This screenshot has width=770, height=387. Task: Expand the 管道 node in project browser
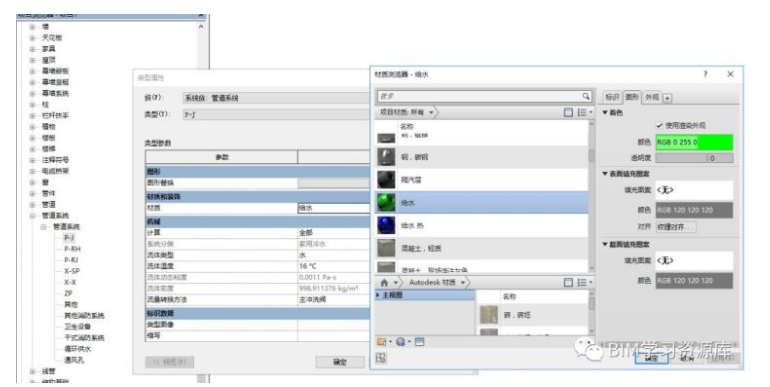(32, 205)
